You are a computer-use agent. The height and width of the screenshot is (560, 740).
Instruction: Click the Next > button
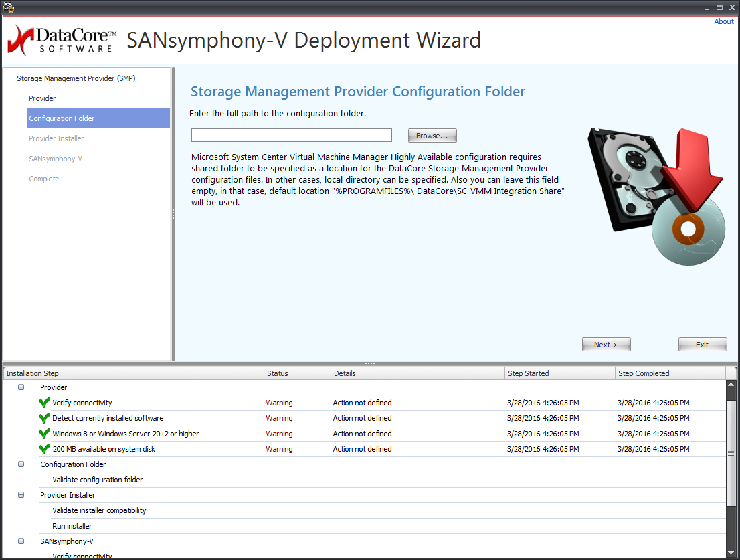[606, 345]
